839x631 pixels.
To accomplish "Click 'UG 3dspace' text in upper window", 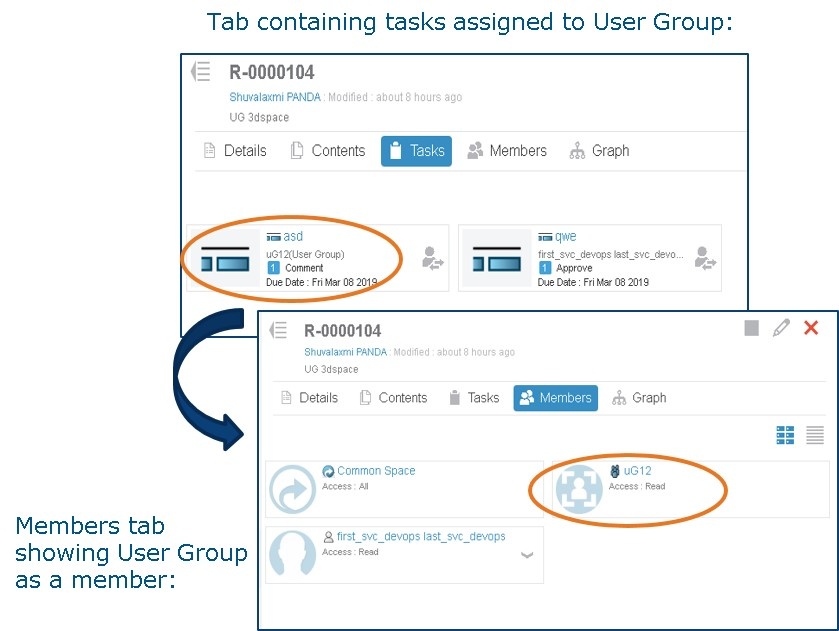I will [x=259, y=117].
